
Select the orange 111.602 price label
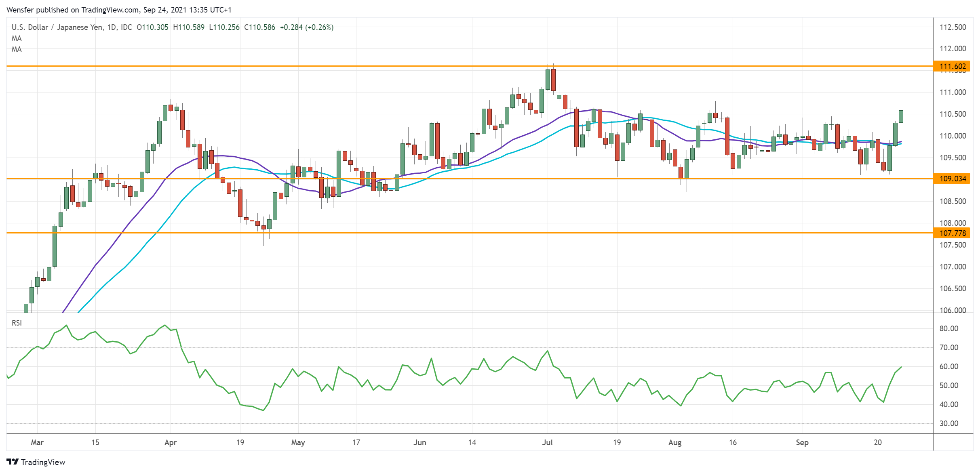(952, 66)
